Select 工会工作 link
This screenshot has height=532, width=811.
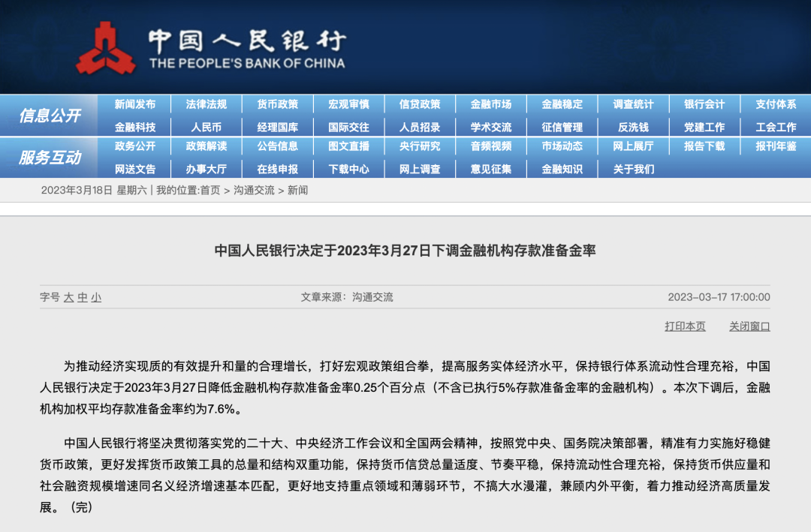776,127
